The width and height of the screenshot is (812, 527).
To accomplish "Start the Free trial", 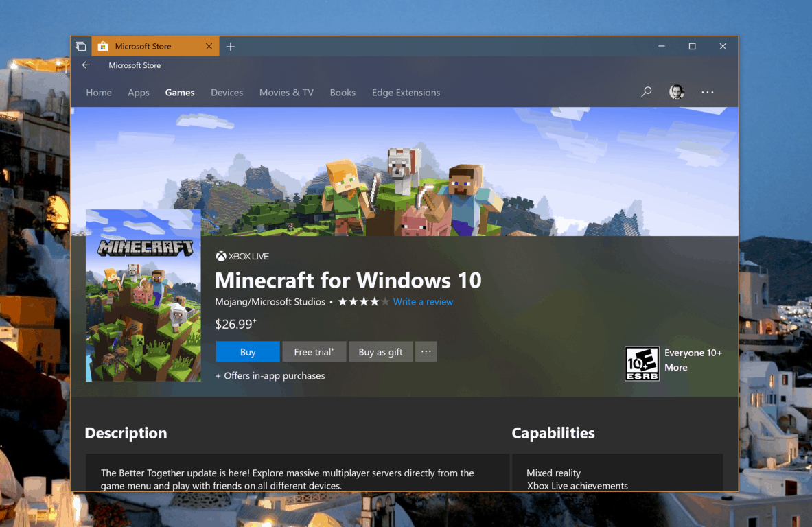I will pyautogui.click(x=314, y=351).
